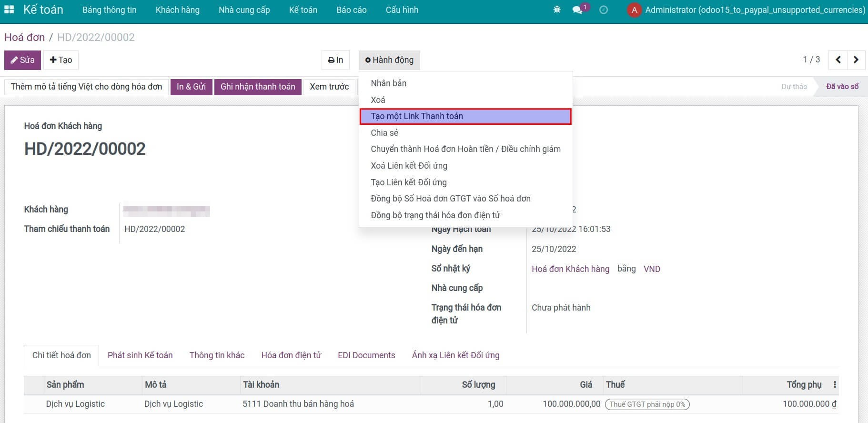Expand the Hành động dropdown
Screen dimensions: 868x423
(x=389, y=60)
